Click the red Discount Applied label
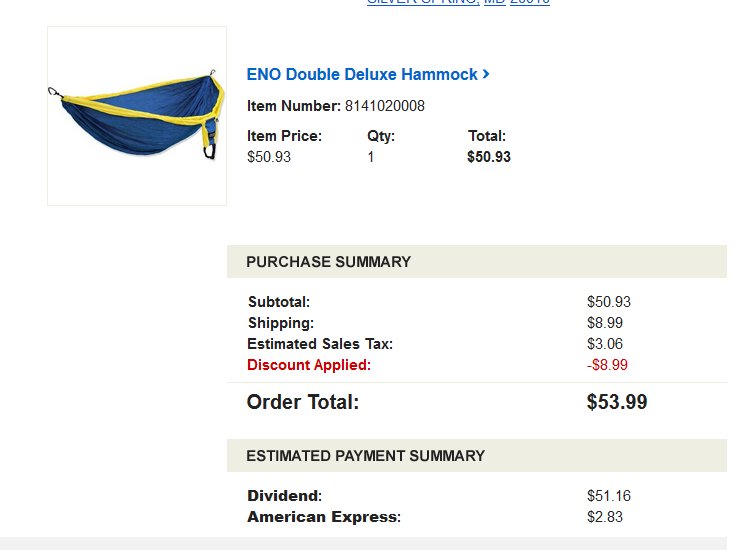The image size is (749, 550). [x=309, y=365]
